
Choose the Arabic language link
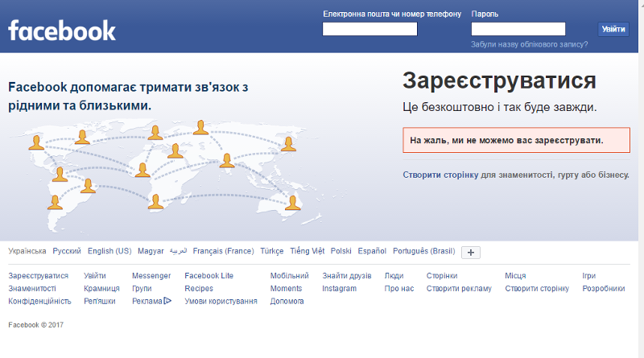[x=178, y=251]
